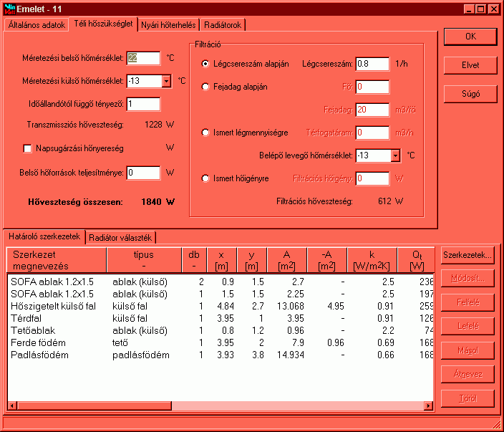Switch to Nyári hőterhelés tab
Viewport: 504px width, 432px height.
coord(168,25)
